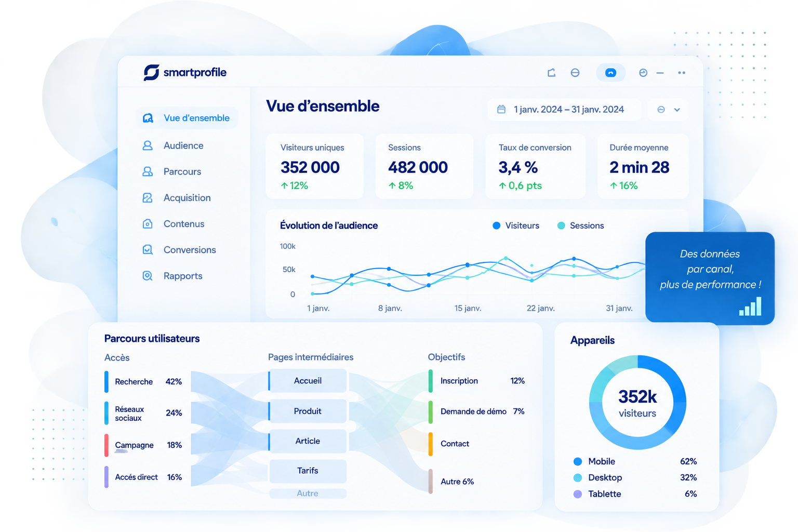Click the Audience person icon in the sidebar

coord(148,145)
